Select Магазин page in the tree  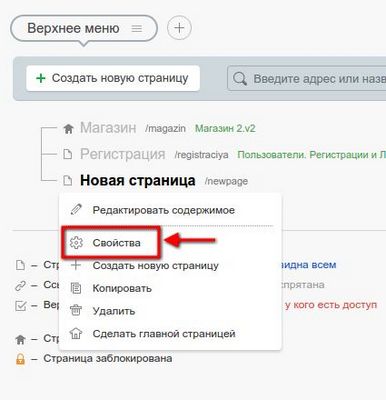coord(108,128)
